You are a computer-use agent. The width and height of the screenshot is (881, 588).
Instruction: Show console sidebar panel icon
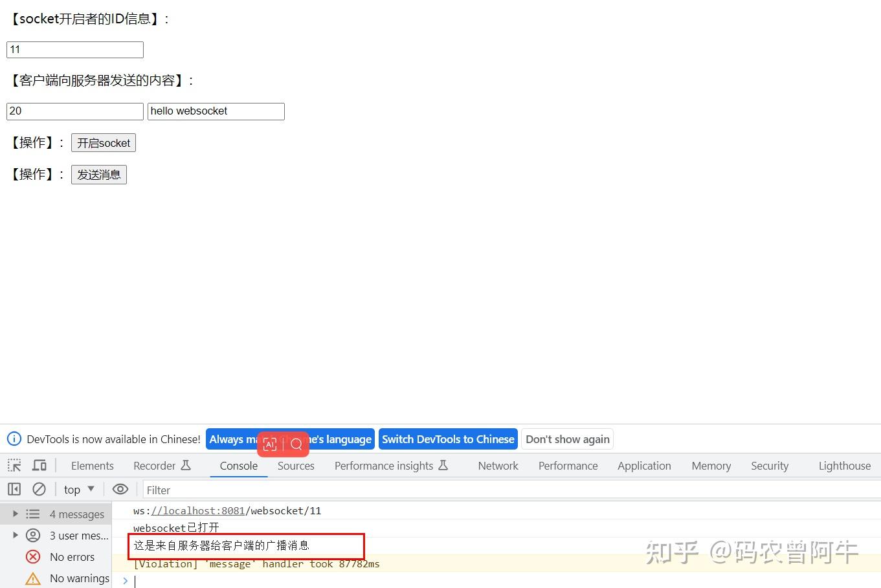tap(14, 489)
